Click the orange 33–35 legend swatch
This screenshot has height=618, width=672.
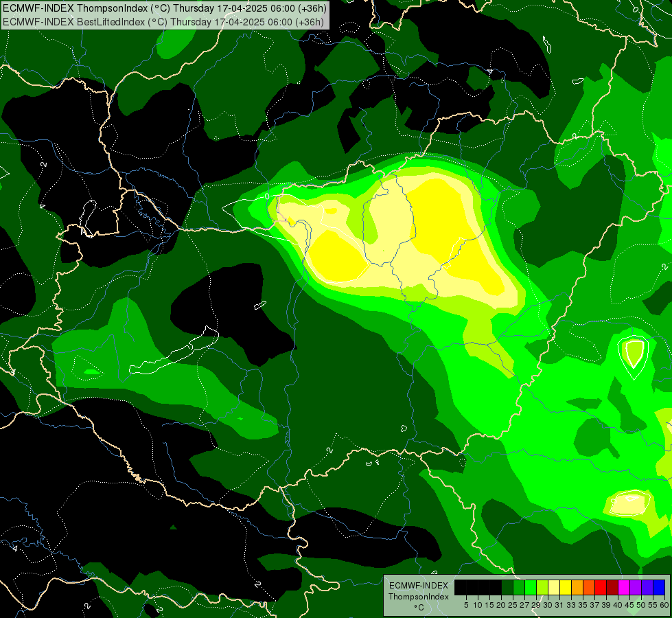[x=577, y=587]
